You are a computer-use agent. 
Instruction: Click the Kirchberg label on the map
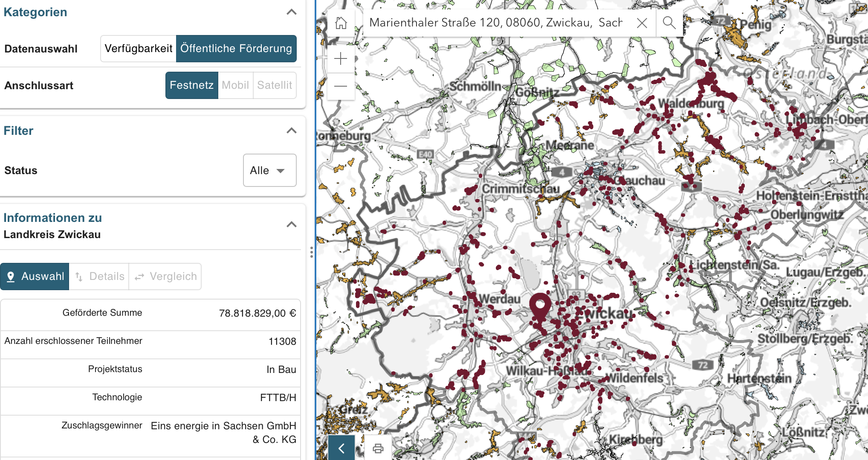pyautogui.click(x=636, y=440)
